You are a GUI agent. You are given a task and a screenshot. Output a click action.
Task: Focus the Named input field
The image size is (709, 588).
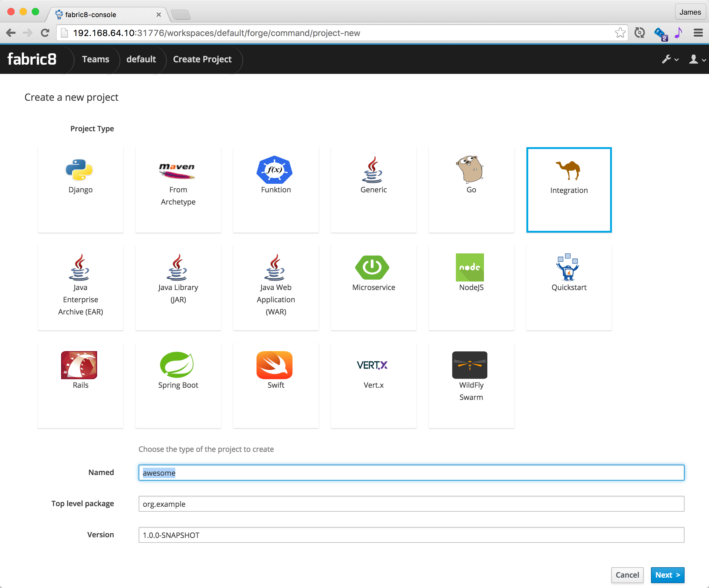(x=411, y=472)
